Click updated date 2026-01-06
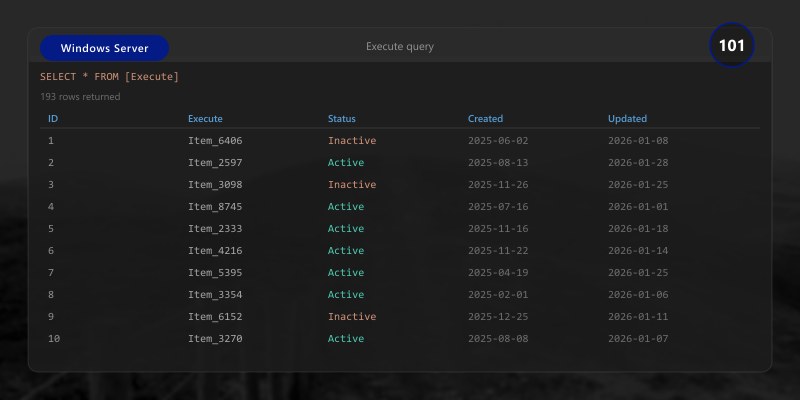This screenshot has width=800, height=400. coord(638,294)
